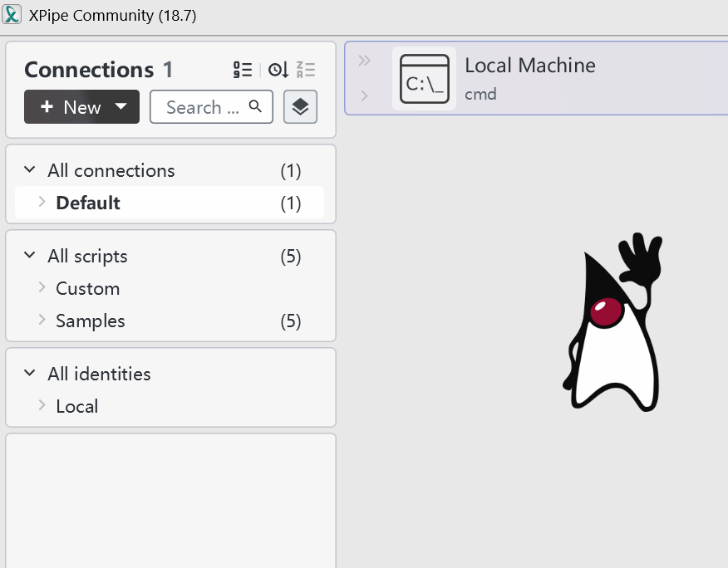Toggle the alphabetical sort icon
The width and height of the screenshot is (728, 568).
pyautogui.click(x=306, y=71)
